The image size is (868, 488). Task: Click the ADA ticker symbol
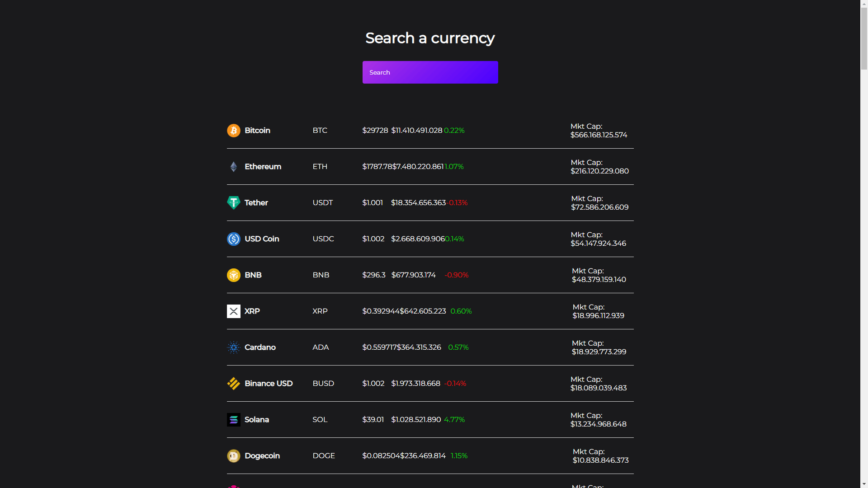click(x=321, y=347)
